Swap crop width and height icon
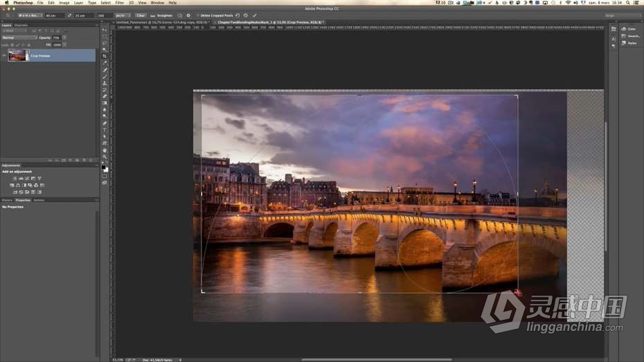 tap(69, 15)
